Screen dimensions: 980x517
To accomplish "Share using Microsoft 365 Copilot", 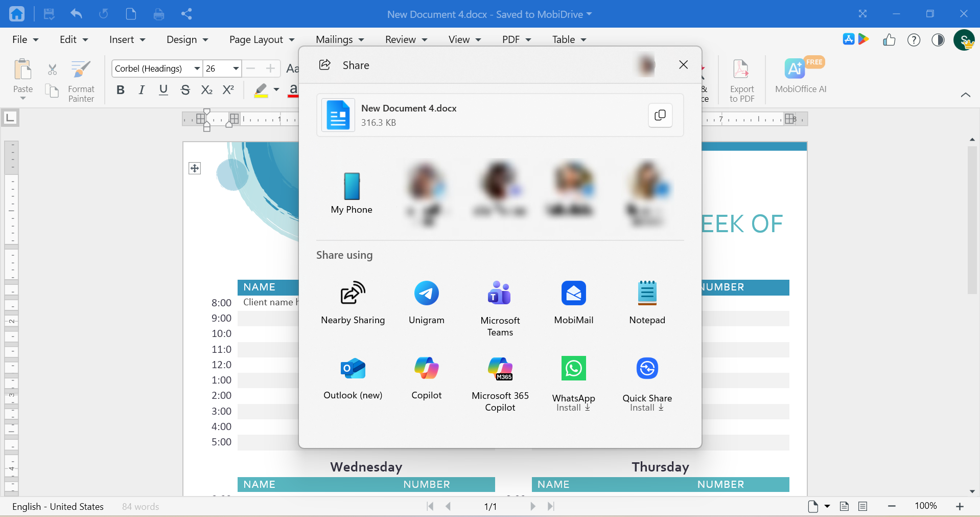I will pyautogui.click(x=500, y=384).
